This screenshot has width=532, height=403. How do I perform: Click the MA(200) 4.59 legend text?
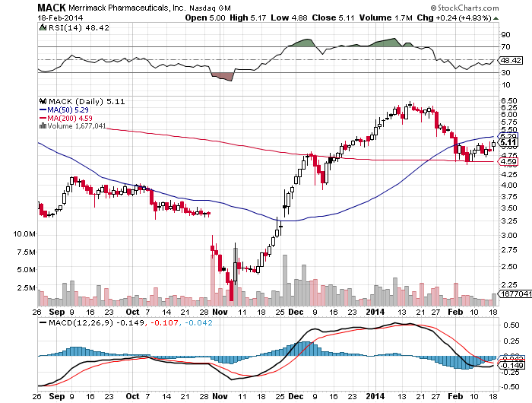(x=70, y=118)
